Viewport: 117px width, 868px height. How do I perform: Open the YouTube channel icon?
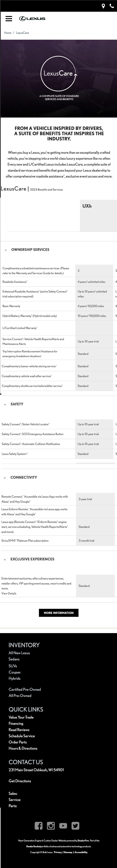[x=63, y=825]
